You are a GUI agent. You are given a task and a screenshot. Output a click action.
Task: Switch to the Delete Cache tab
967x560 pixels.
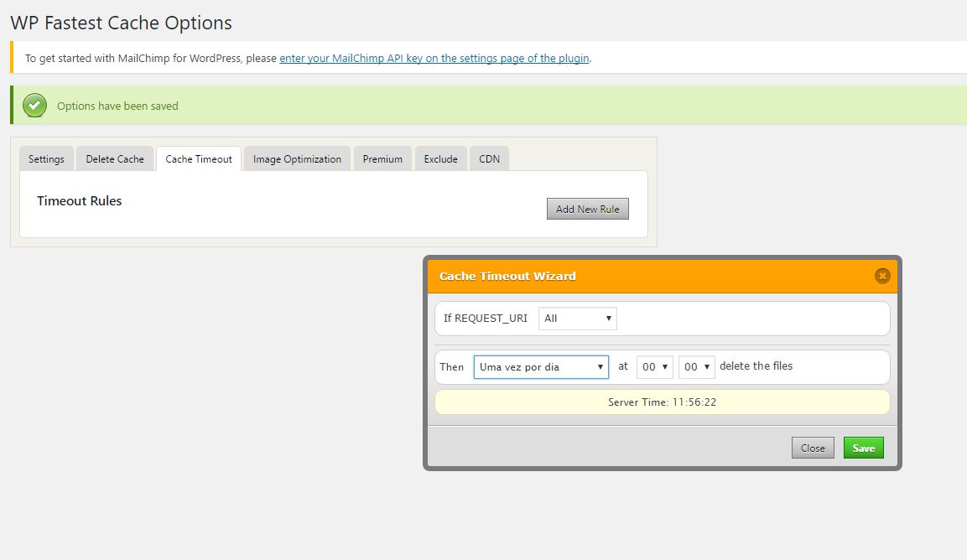115,158
